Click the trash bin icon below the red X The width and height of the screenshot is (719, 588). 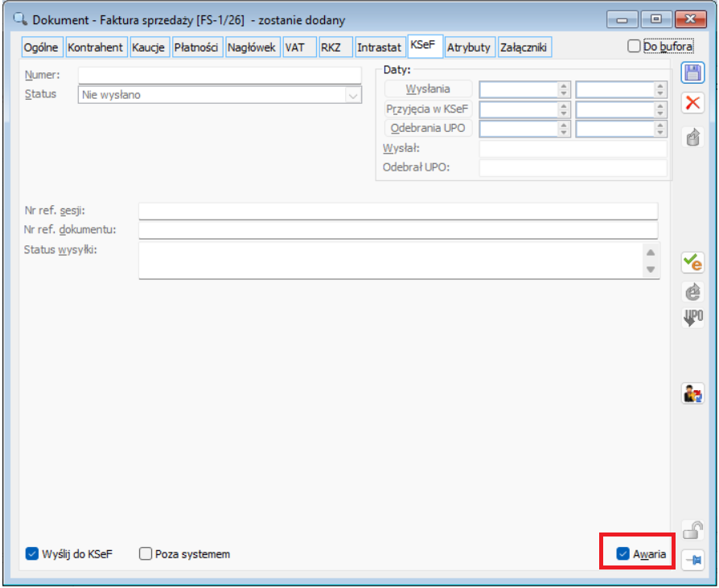693,137
